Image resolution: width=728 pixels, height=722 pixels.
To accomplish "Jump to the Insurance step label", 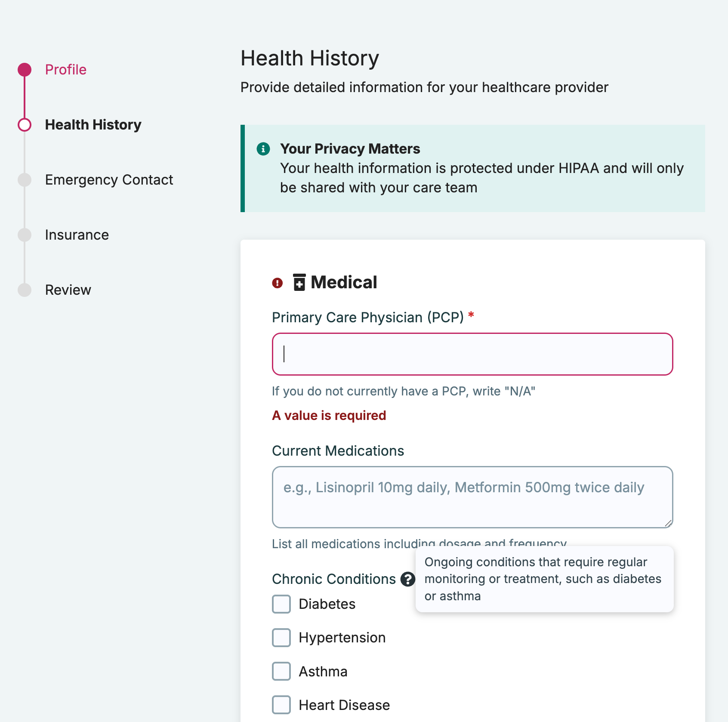I will (x=77, y=235).
